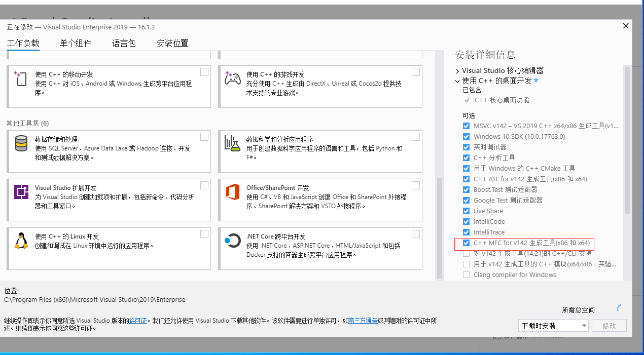Click the 修改 button

[609, 325]
